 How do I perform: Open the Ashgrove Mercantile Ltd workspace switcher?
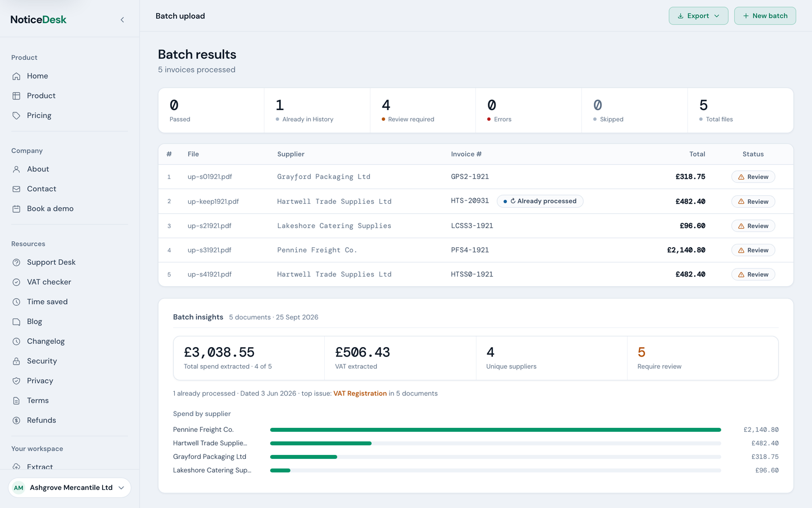pyautogui.click(x=70, y=488)
